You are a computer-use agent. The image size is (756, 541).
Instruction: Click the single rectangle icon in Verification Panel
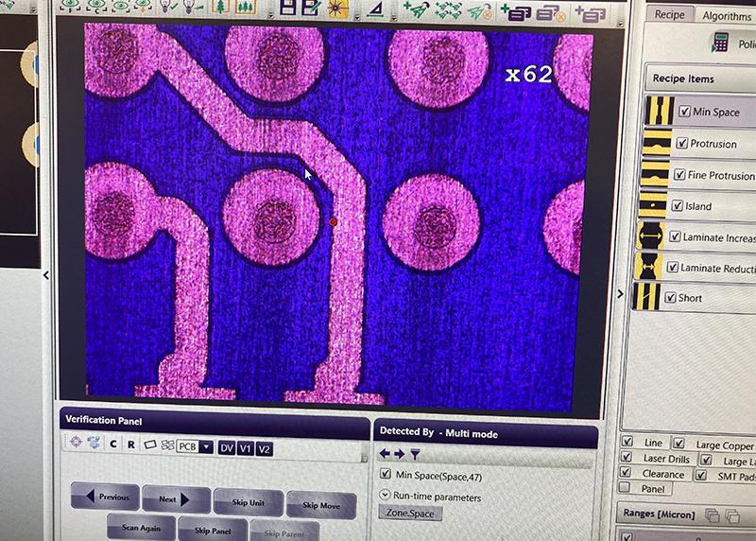pyautogui.click(x=150, y=444)
